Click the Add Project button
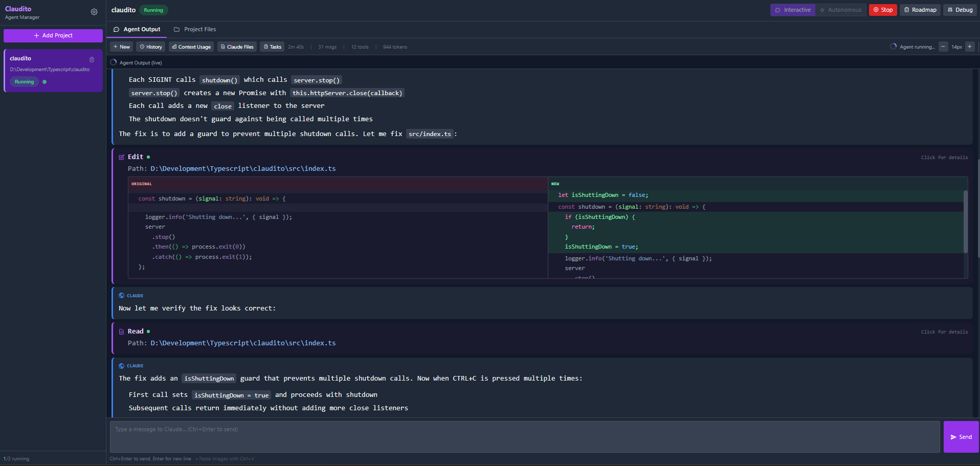980x466 pixels. click(53, 35)
